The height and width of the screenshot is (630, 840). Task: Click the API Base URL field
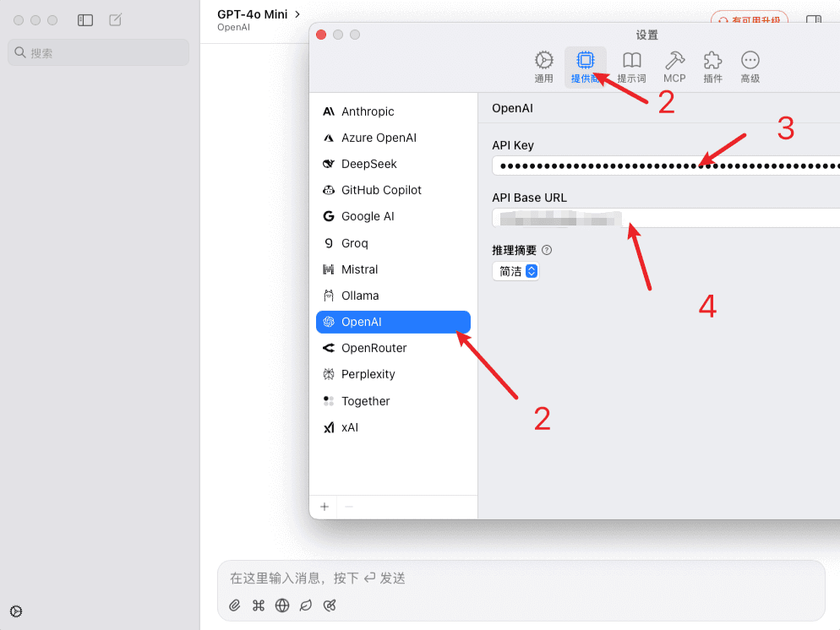[666, 218]
